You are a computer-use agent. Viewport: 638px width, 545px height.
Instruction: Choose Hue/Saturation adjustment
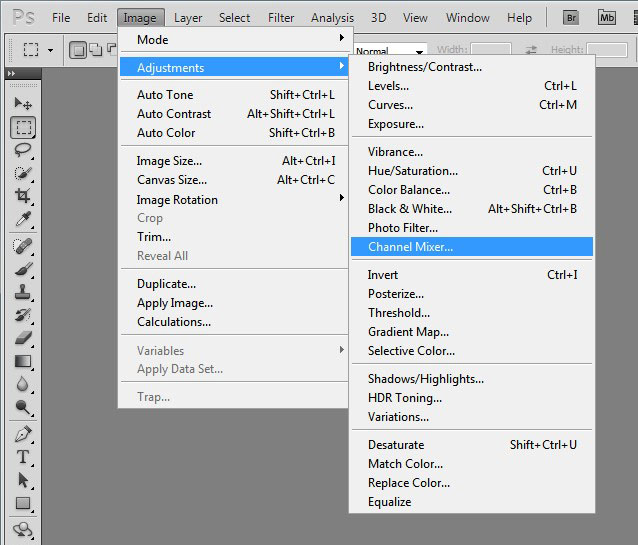pos(472,171)
